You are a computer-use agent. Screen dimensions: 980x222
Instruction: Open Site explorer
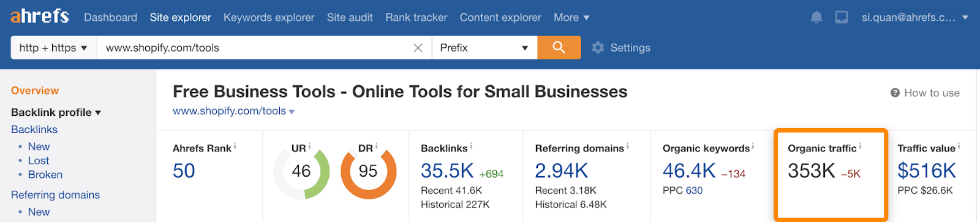(180, 17)
